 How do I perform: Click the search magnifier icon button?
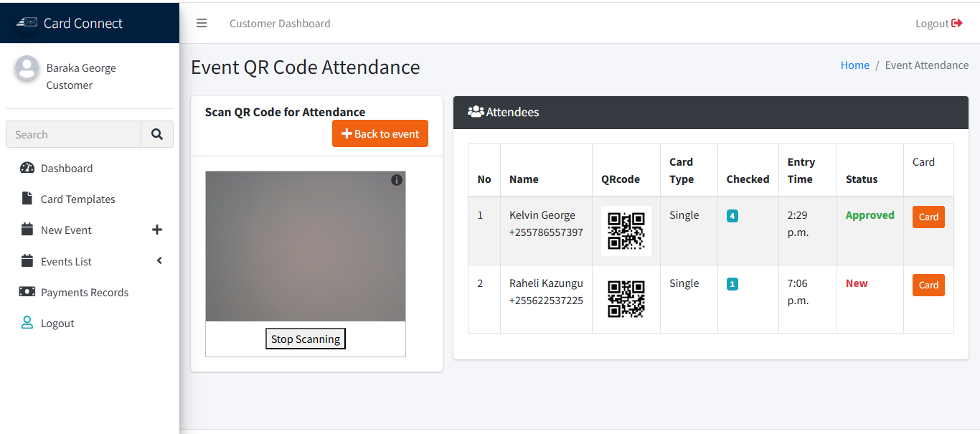coord(157,134)
